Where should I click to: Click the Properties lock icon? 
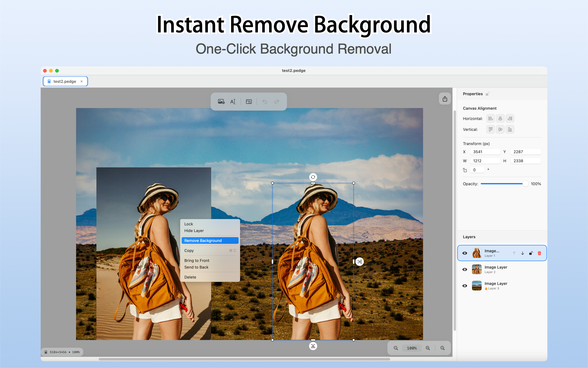point(487,94)
